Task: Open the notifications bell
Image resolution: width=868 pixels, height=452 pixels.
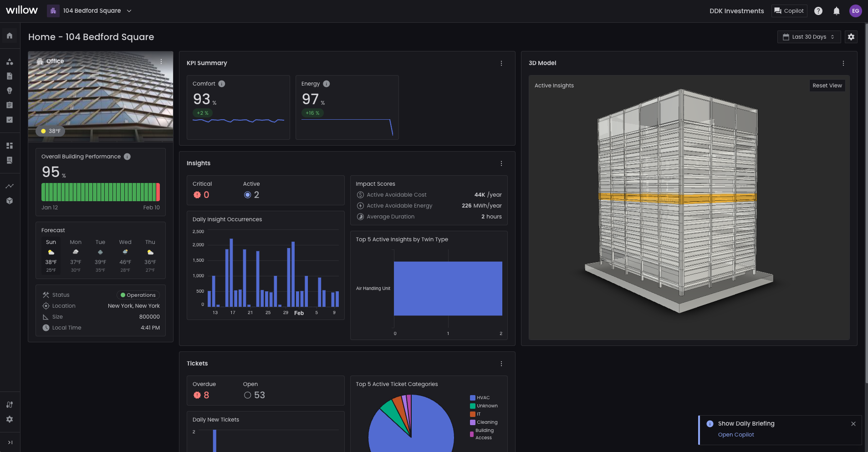Action: [x=837, y=11]
